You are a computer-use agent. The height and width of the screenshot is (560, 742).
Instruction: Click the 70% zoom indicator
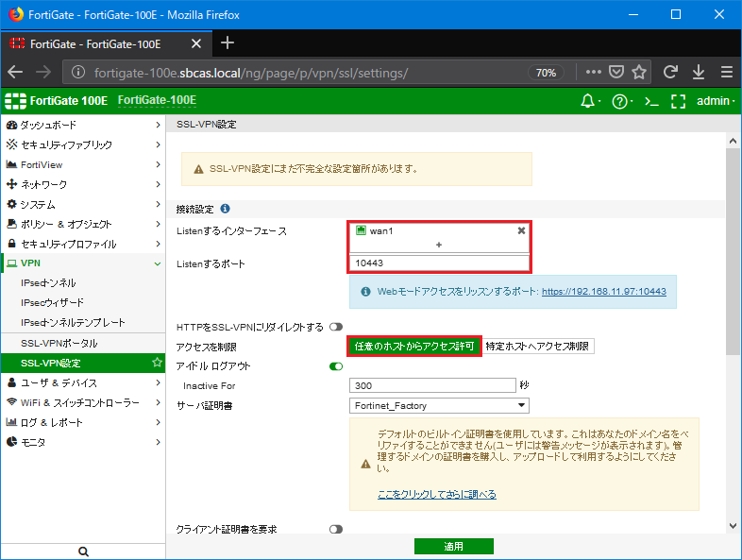(x=546, y=73)
